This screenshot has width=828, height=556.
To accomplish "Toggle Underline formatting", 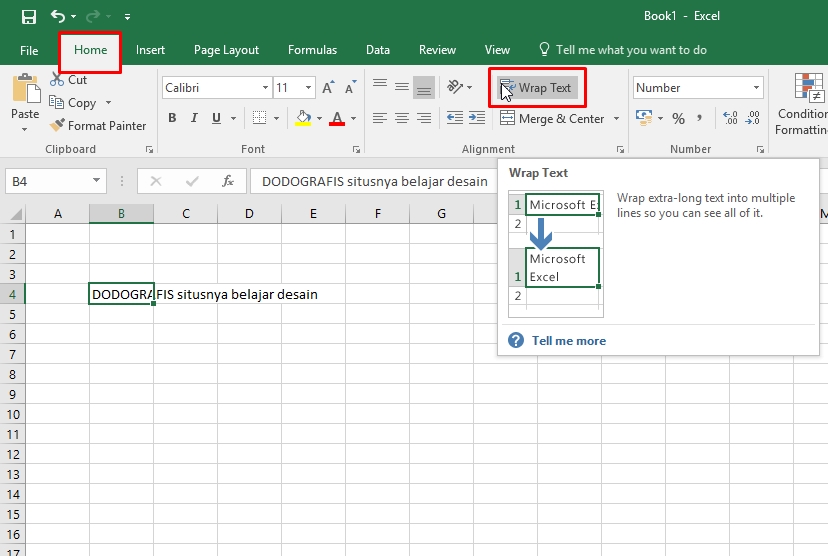I will [216, 118].
